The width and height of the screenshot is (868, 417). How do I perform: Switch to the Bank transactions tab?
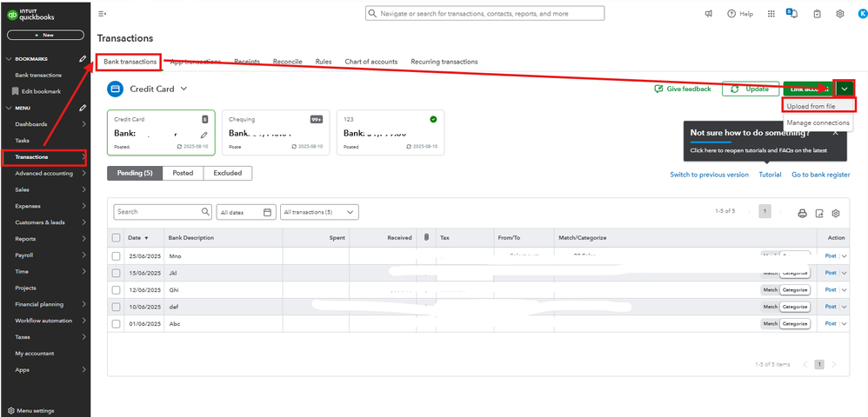pos(130,62)
